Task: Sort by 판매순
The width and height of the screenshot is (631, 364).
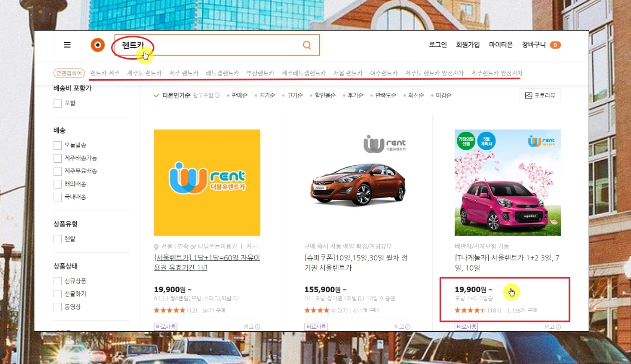Action: pos(239,96)
